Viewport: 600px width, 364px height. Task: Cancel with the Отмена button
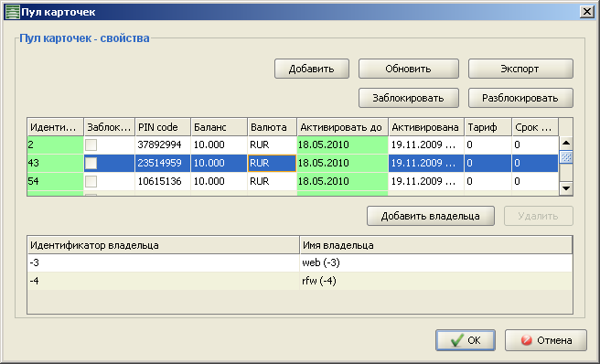[546, 340]
